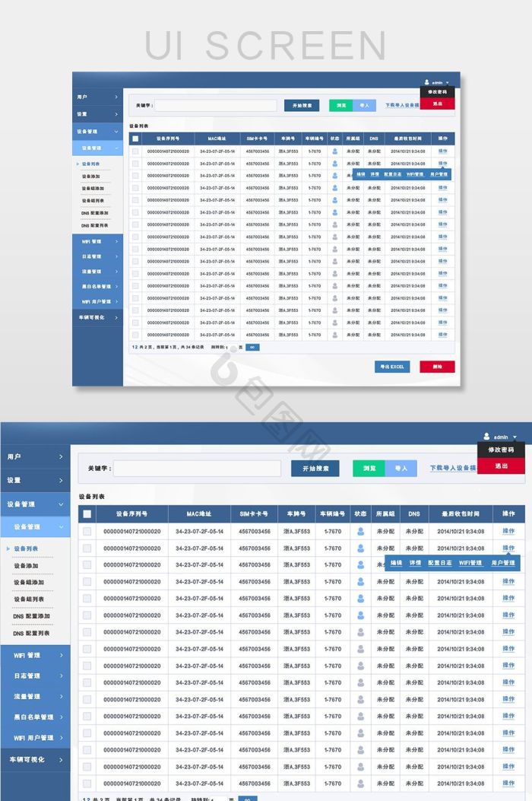Select red 退出 in the small preview's admin menu

coord(438,103)
